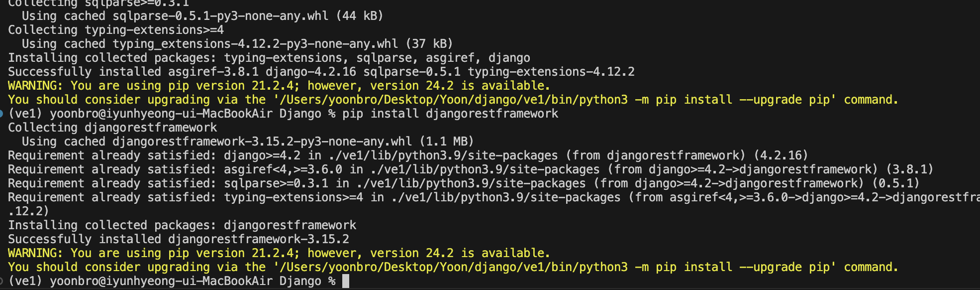Open the site-packages path in the typing-extensions>=4 requirement line
980x290 pixels.
click(506, 197)
